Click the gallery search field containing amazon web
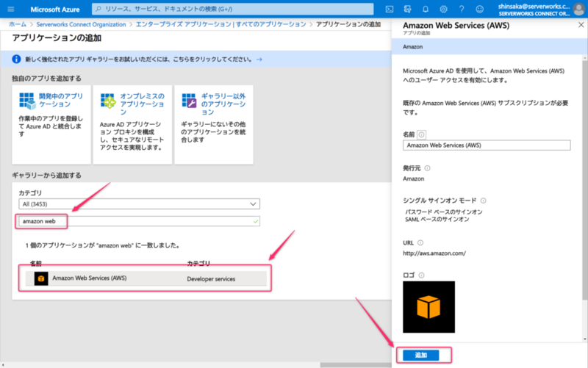Image resolution: width=588 pixels, height=368 pixels. click(x=139, y=221)
